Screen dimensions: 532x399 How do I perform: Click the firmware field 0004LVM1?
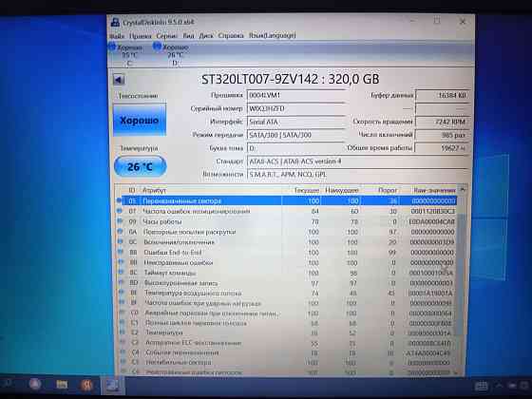(295, 95)
